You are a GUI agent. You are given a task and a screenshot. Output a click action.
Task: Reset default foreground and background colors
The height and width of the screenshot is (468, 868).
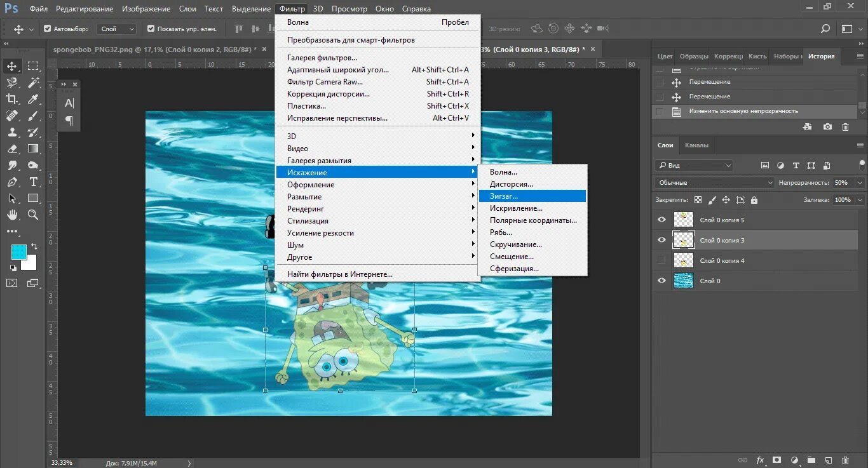(13, 268)
